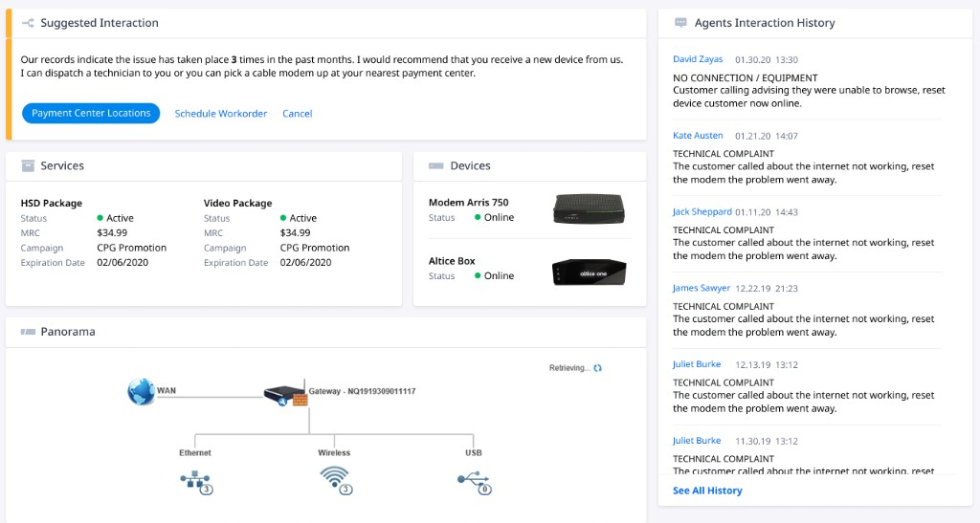
Task: Open agent David Zayas name link
Action: [698, 59]
